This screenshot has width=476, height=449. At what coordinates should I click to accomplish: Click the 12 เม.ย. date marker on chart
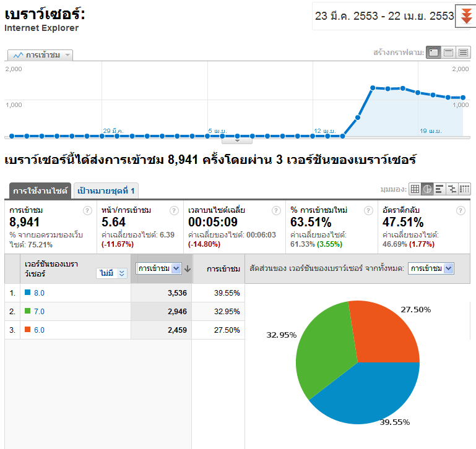point(325,130)
